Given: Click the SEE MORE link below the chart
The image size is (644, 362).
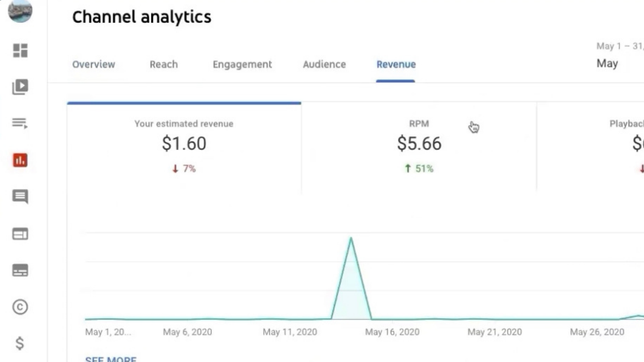Looking at the screenshot, I should coord(111,358).
